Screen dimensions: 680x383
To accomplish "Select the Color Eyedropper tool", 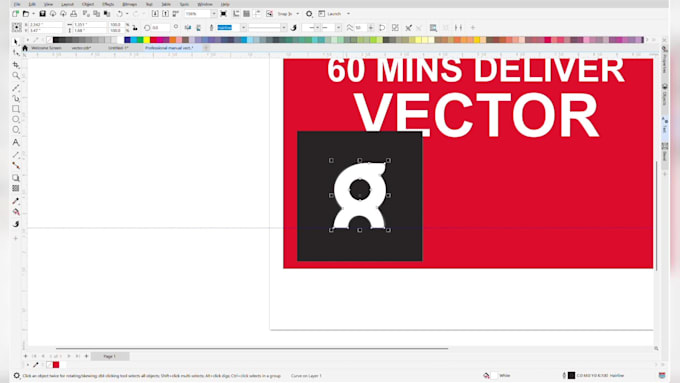I will (x=16, y=201).
